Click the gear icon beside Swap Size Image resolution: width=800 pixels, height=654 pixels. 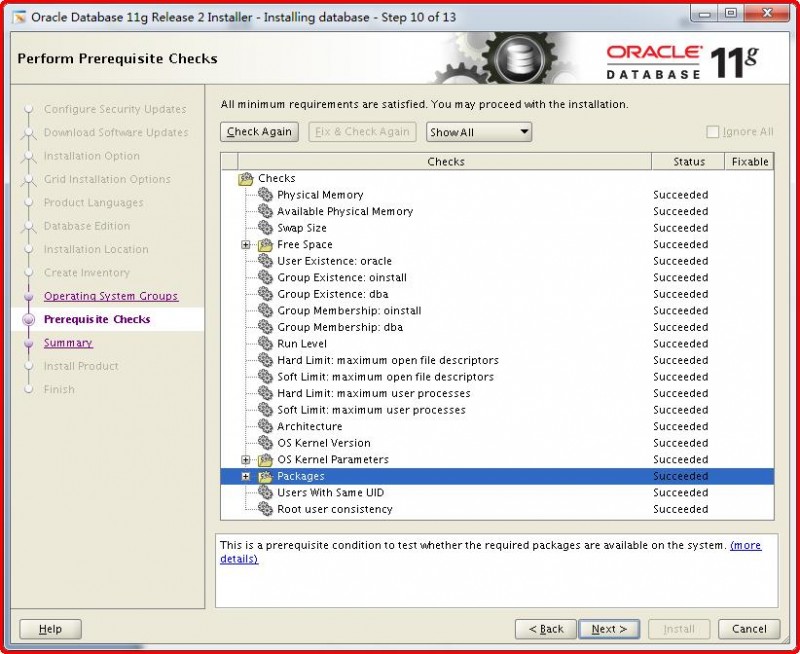pos(263,228)
